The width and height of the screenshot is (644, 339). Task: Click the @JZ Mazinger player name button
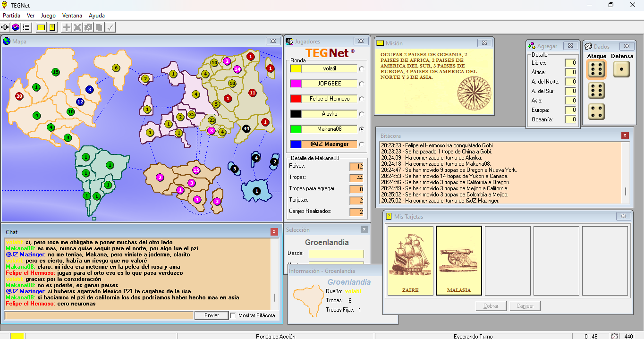[330, 144]
